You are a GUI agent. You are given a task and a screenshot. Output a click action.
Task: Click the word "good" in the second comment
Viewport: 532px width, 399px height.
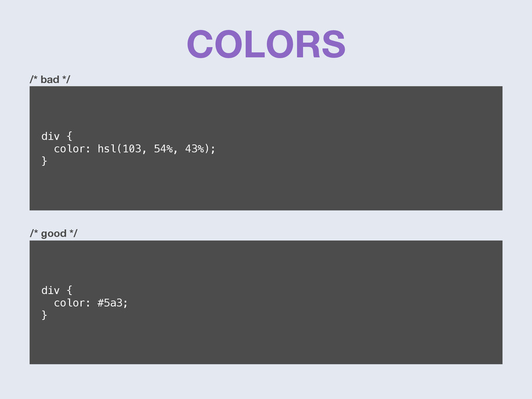click(x=54, y=234)
